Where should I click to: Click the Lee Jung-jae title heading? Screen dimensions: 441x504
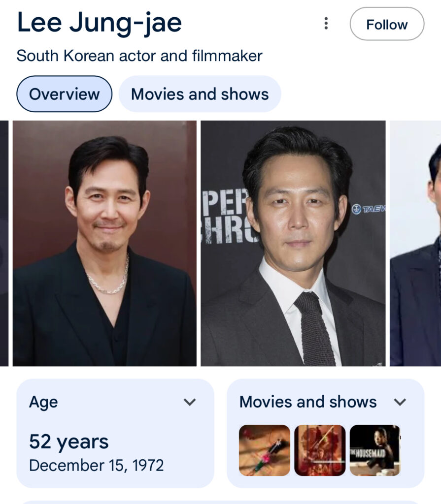[x=99, y=23]
